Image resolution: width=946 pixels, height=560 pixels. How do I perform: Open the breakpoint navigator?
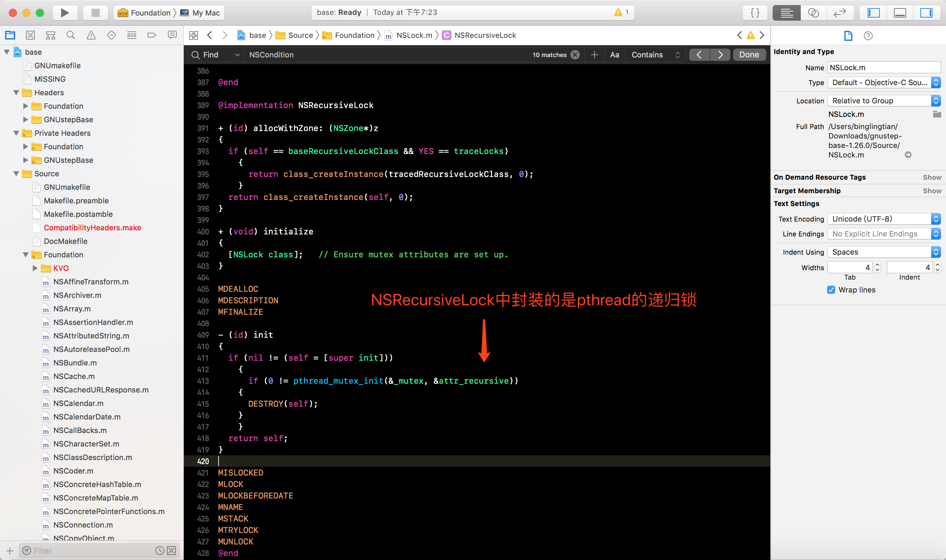pos(152,35)
